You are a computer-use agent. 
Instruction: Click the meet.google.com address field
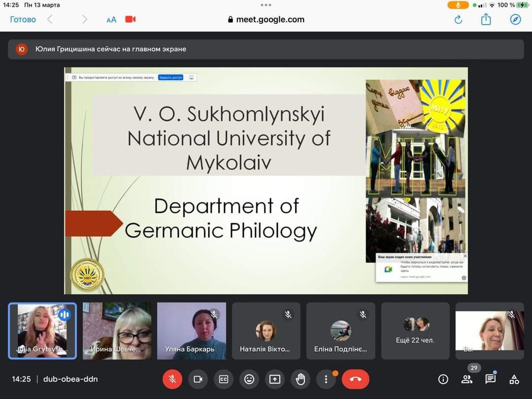coord(266,20)
